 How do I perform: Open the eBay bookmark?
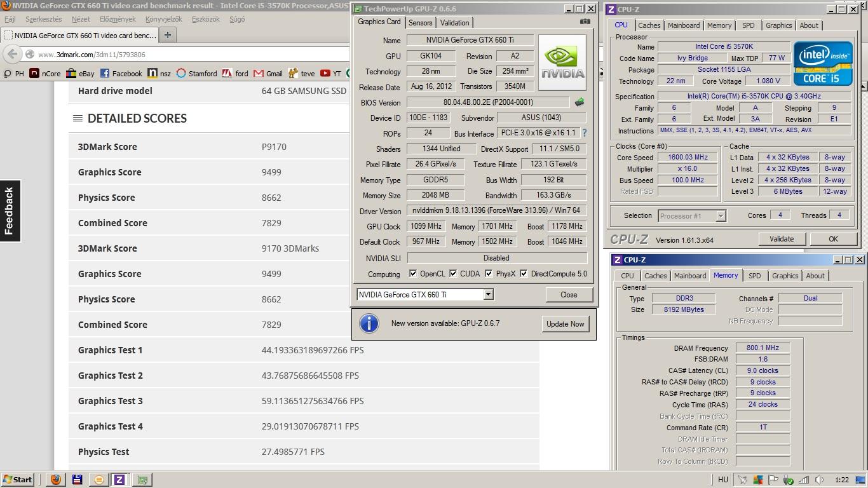(80, 74)
